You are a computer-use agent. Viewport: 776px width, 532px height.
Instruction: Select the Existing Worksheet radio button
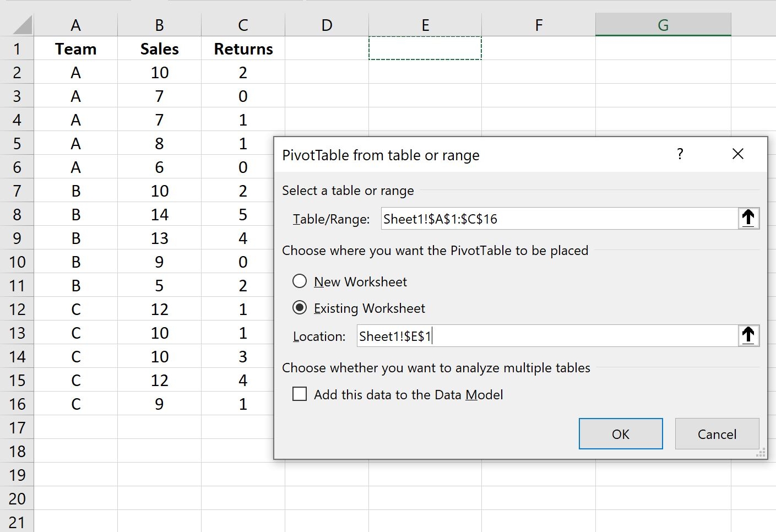300,308
